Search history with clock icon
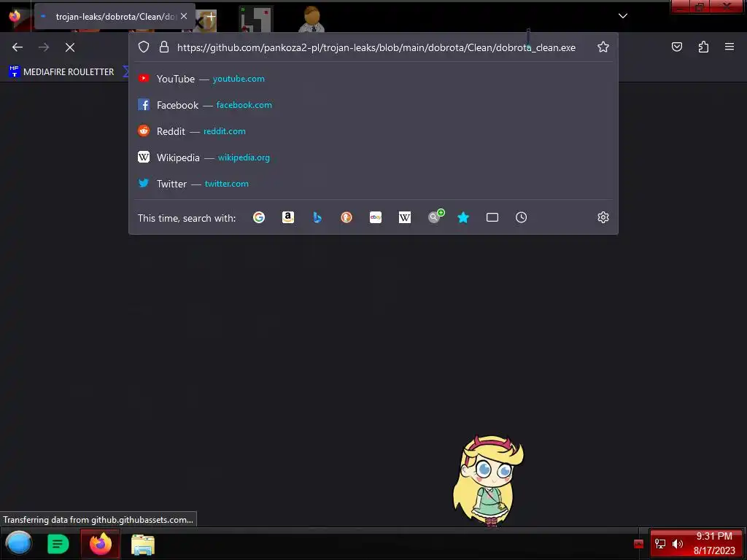The image size is (747, 560). [521, 217]
